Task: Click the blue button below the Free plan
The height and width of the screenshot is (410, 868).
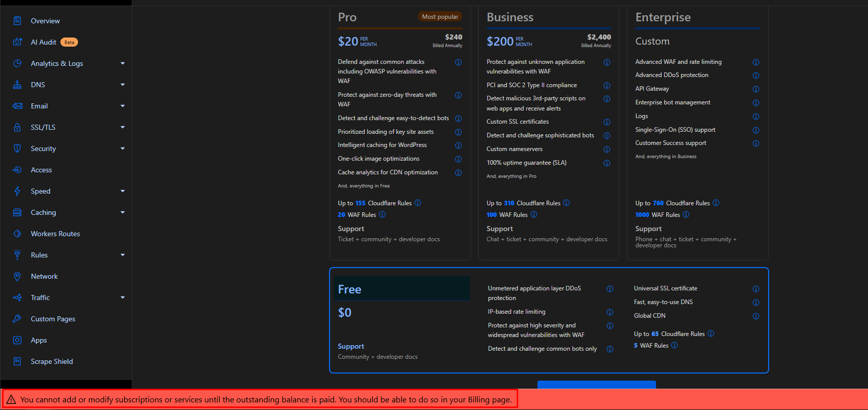Action: point(597,385)
